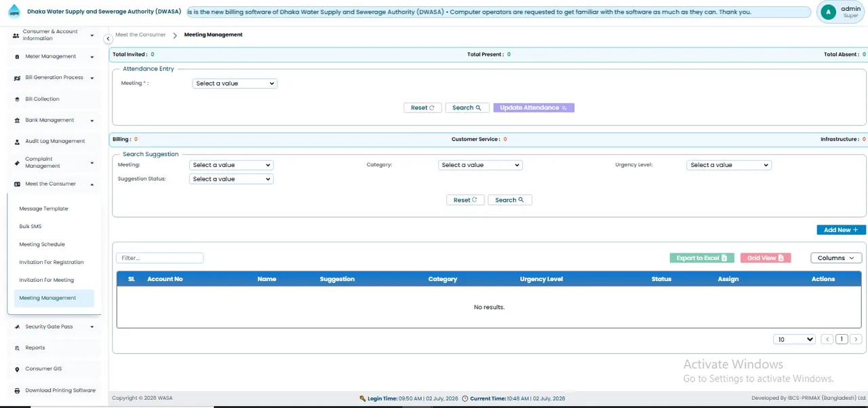Click Reset in Search Suggestion section
868x408 pixels.
pos(465,200)
